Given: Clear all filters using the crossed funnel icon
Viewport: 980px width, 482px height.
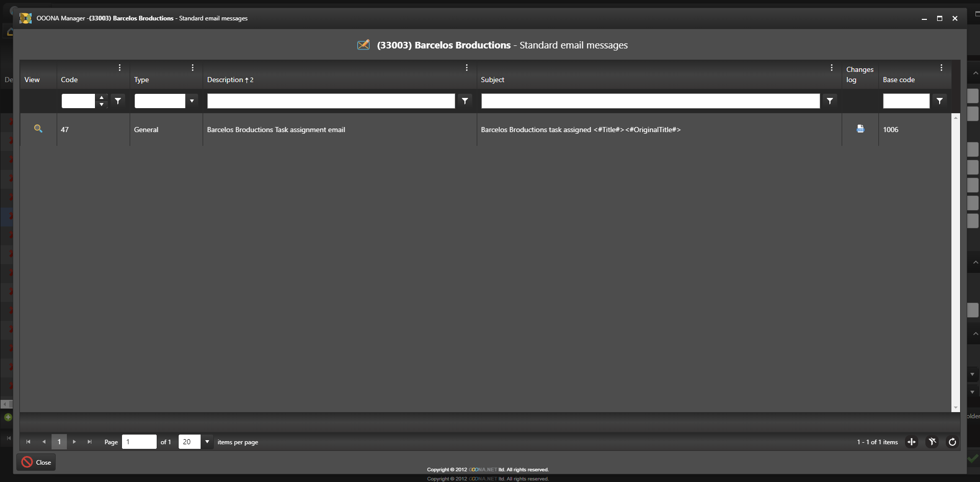Looking at the screenshot, I should [x=932, y=442].
